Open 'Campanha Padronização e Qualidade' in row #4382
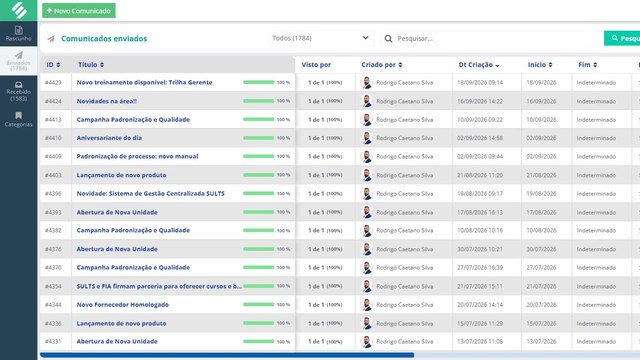640x360 pixels. (x=133, y=230)
